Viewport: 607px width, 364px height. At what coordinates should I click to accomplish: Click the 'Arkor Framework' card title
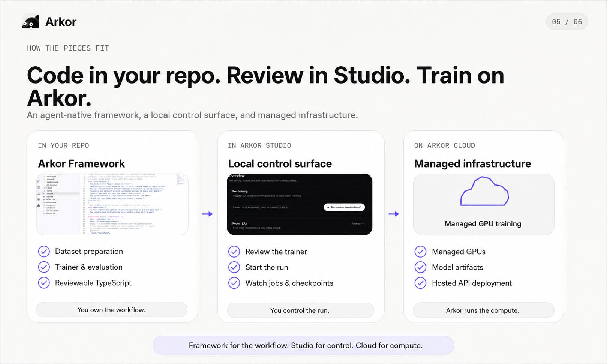coord(81,163)
